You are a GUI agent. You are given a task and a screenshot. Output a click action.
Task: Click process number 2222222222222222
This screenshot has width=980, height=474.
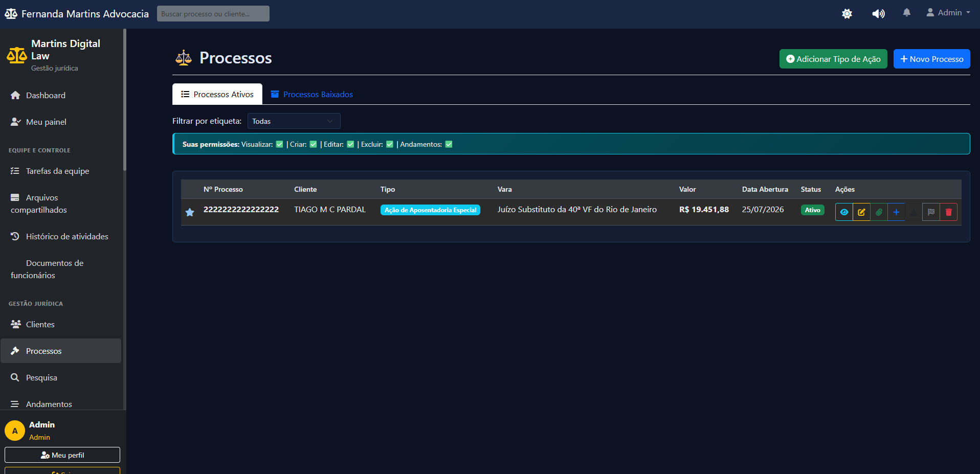[x=241, y=209]
